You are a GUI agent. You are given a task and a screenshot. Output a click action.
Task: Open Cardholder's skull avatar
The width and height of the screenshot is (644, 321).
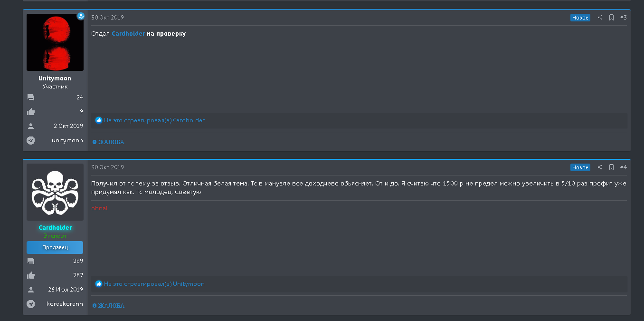click(x=55, y=192)
